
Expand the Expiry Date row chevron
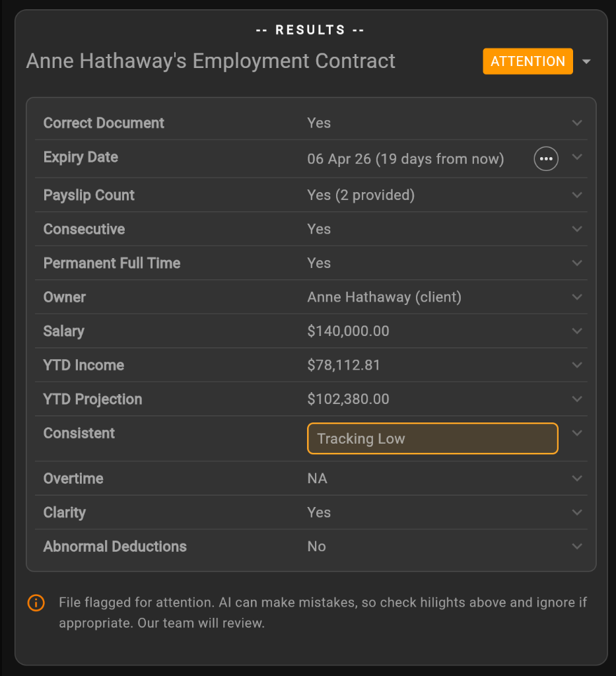(577, 157)
